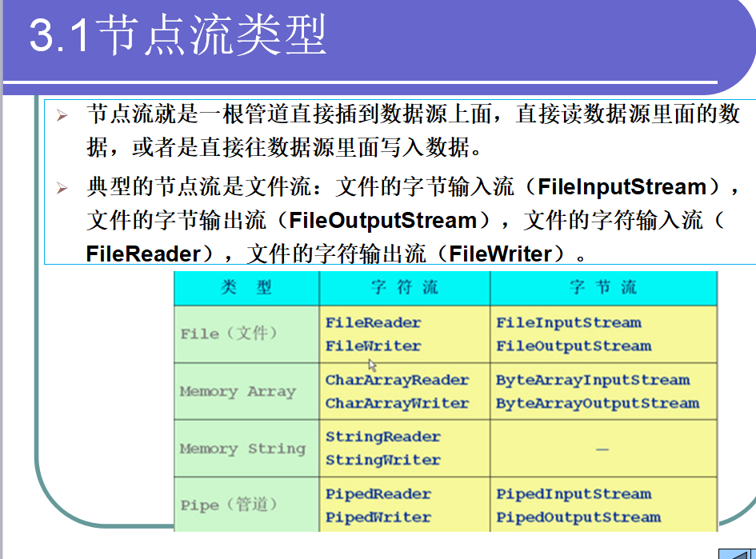
Task: Select bold "FileOutputStream" in the paragraph
Action: click(x=383, y=220)
